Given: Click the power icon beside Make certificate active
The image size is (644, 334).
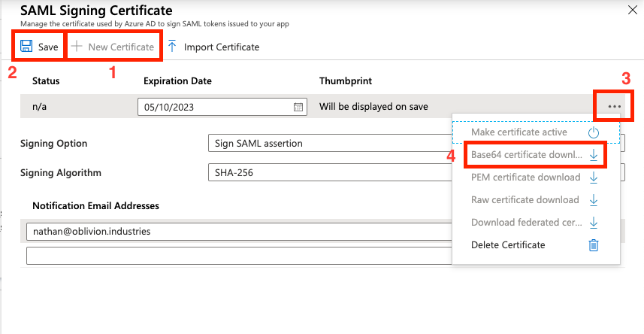Looking at the screenshot, I should [x=594, y=132].
